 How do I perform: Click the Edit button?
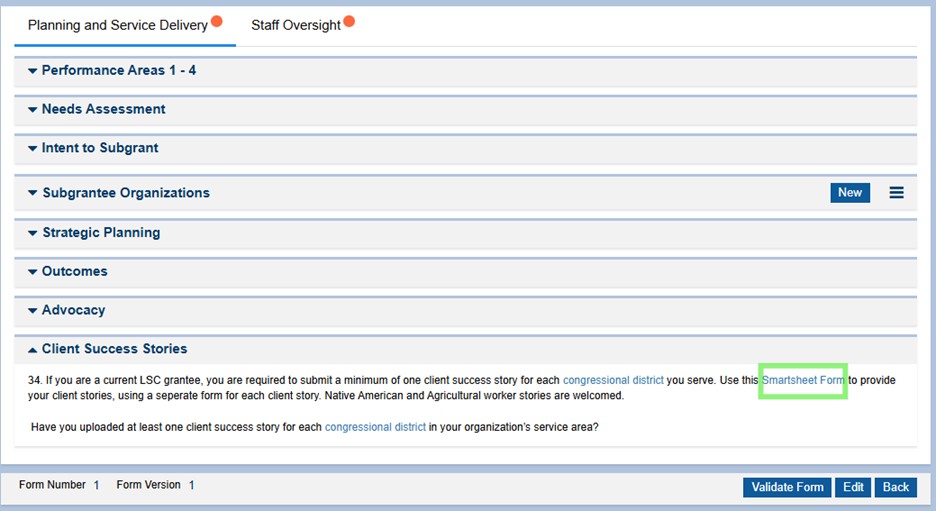[x=853, y=487]
